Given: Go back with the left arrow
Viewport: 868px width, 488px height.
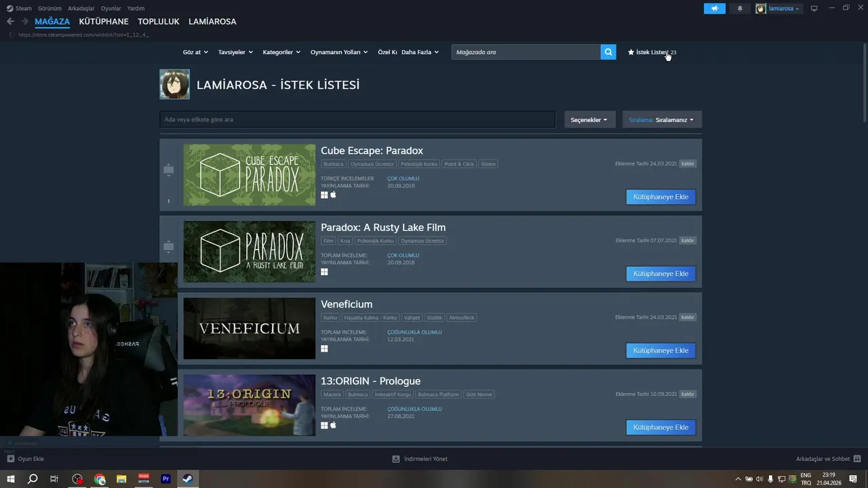Looking at the screenshot, I should coord(10,22).
